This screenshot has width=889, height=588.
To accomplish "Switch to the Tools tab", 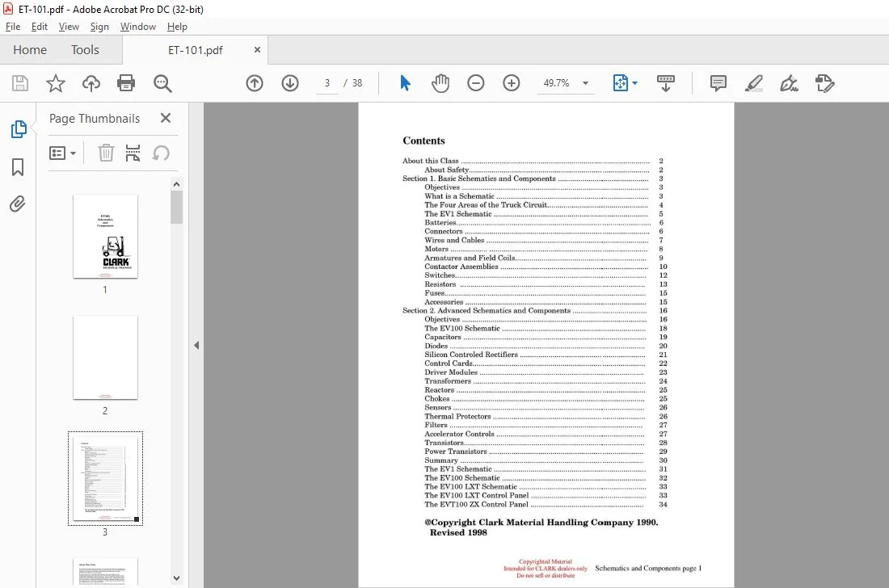I will [85, 50].
